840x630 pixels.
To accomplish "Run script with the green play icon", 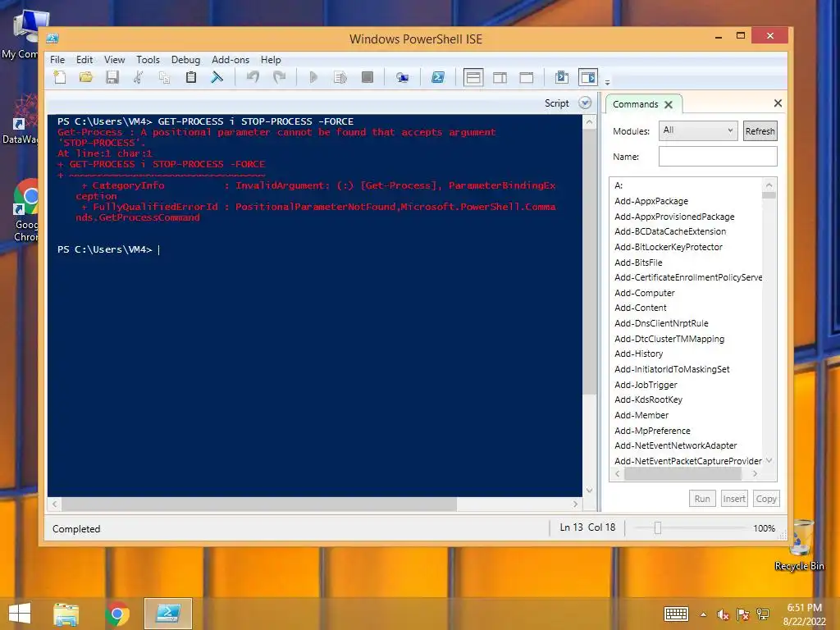I will point(314,78).
